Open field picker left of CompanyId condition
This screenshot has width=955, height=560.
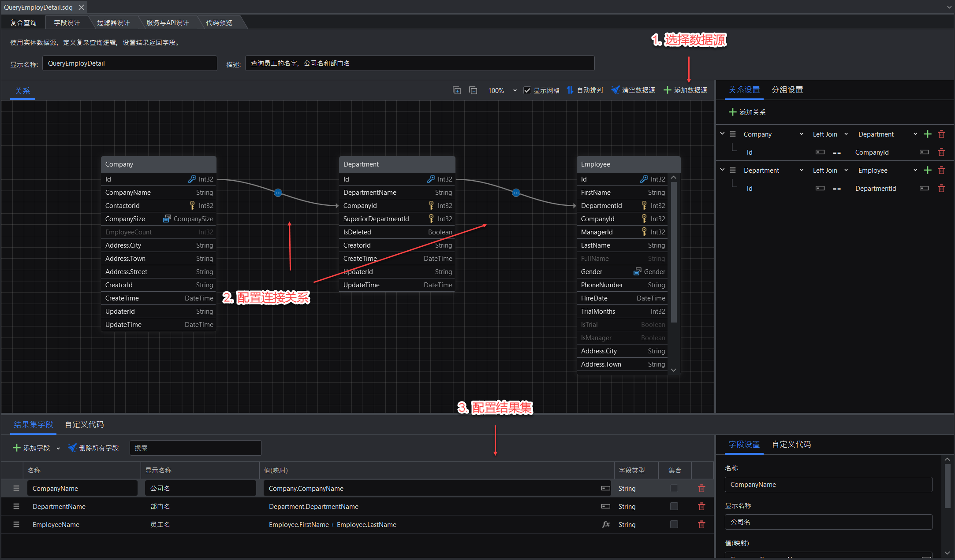[820, 152]
